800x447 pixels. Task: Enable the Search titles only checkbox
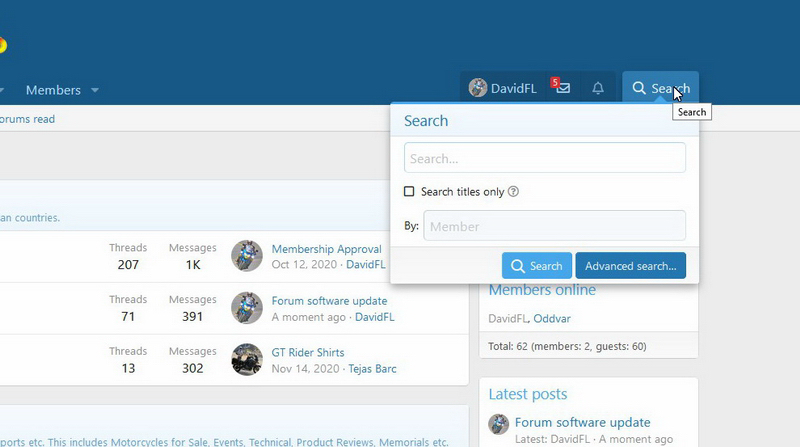click(x=409, y=192)
